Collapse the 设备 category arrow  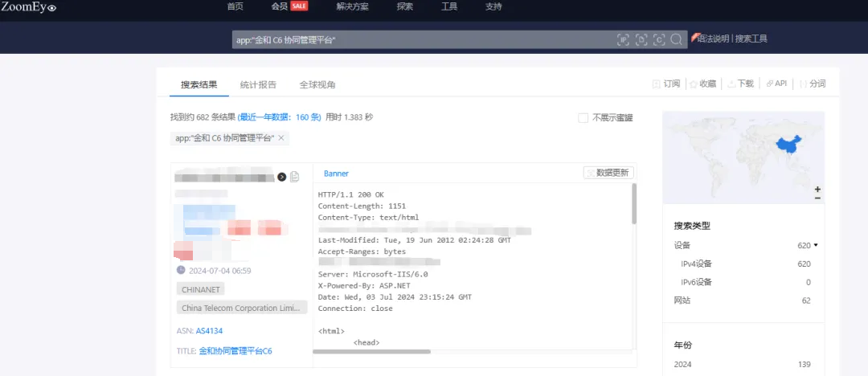(x=816, y=245)
